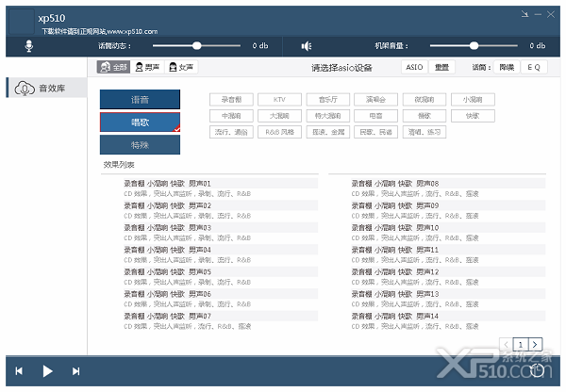Image resolution: width=566 pixels, height=392 pixels.
Task: Toggle the 民歌、民谣 tag
Action: tap(375, 132)
